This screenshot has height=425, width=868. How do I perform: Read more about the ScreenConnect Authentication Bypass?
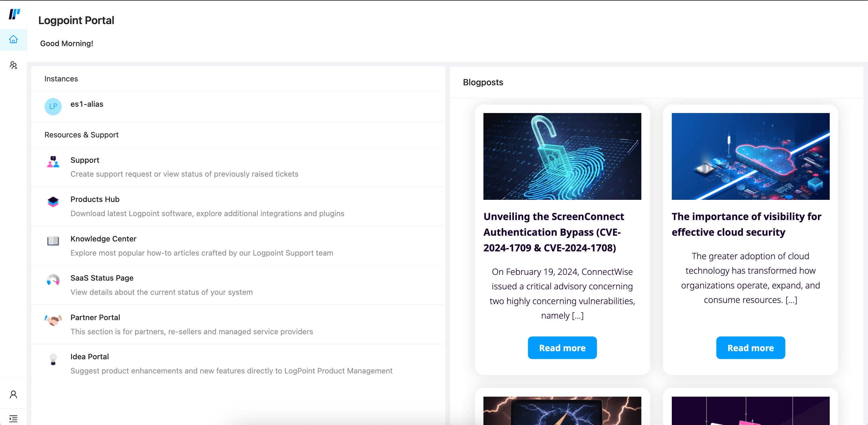562,348
